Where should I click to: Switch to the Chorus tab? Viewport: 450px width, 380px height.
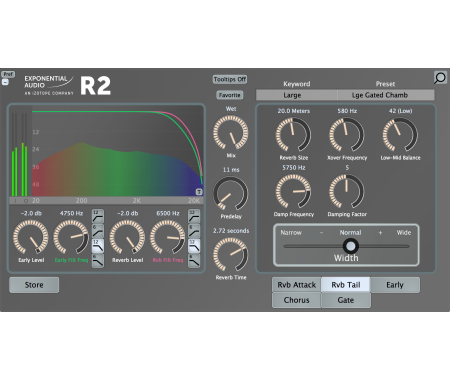pos(297,300)
